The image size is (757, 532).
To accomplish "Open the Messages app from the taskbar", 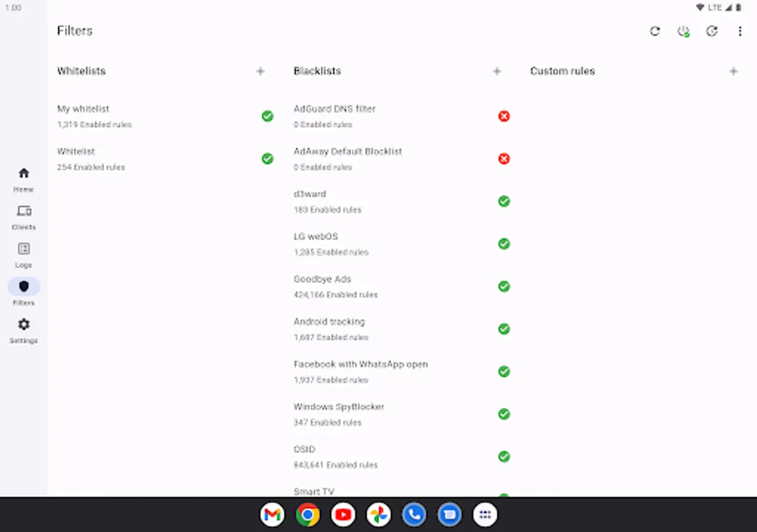I will [449, 515].
